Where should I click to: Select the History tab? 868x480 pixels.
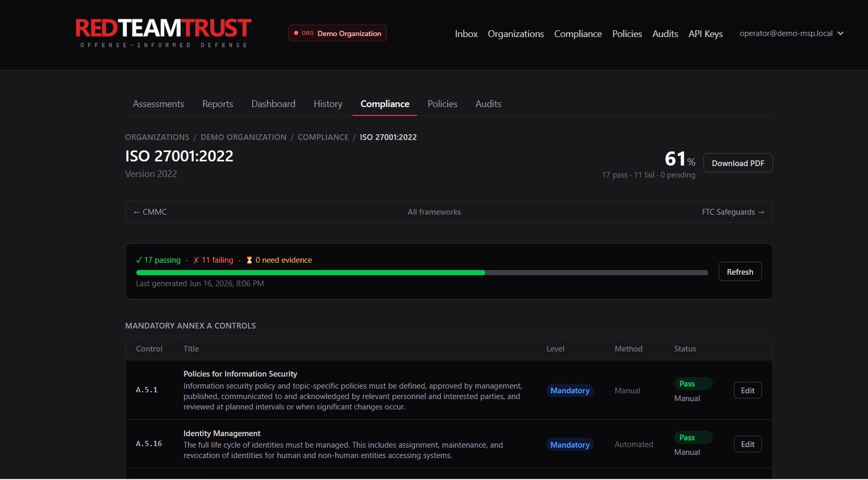pos(328,104)
